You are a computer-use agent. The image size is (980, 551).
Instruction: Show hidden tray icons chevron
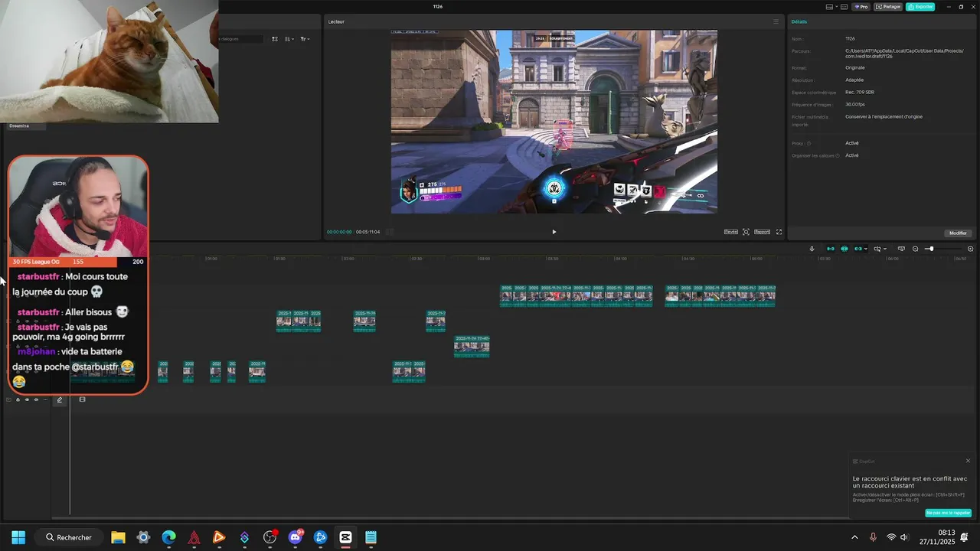854,537
